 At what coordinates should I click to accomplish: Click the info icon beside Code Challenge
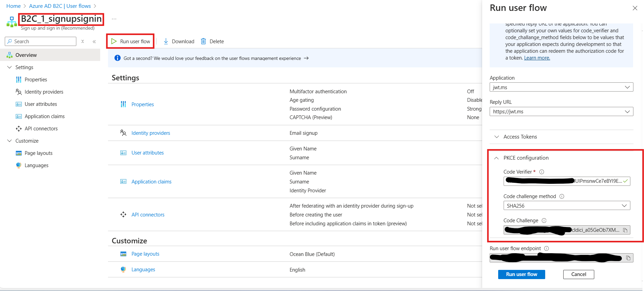click(544, 221)
